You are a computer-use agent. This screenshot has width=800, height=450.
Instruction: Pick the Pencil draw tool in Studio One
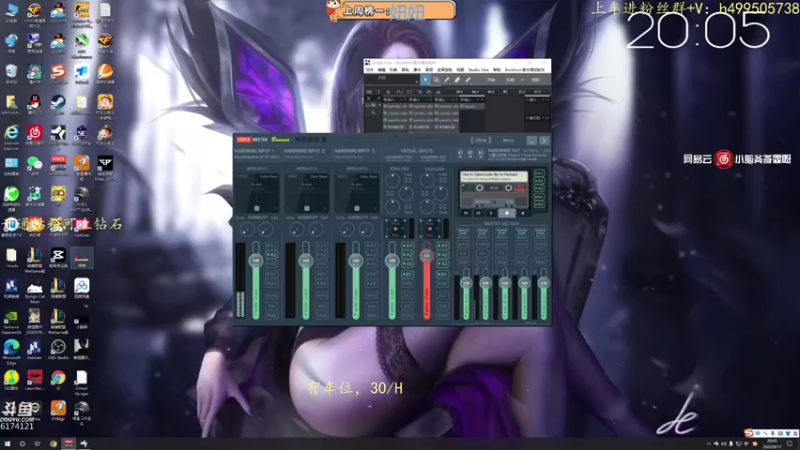[x=446, y=80]
